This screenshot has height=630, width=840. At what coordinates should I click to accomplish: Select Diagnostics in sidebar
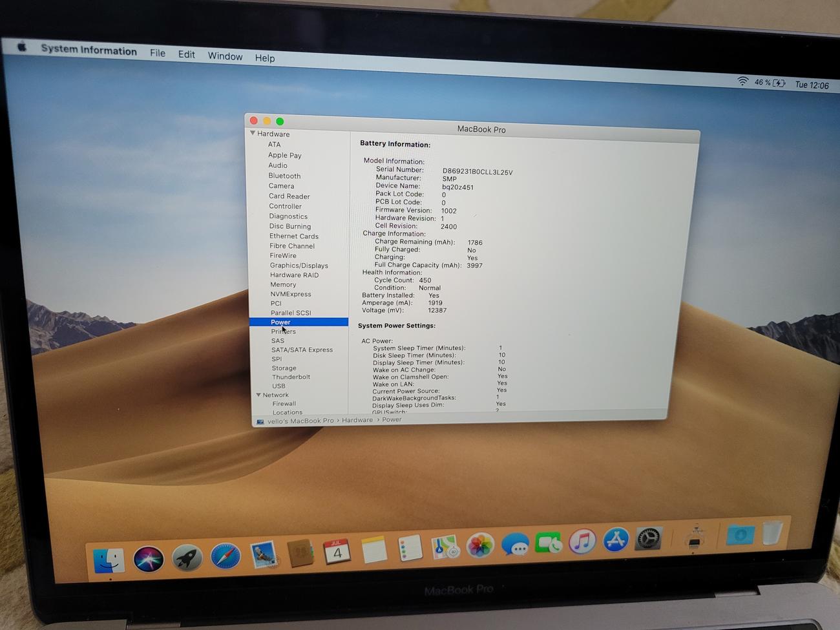tap(288, 216)
